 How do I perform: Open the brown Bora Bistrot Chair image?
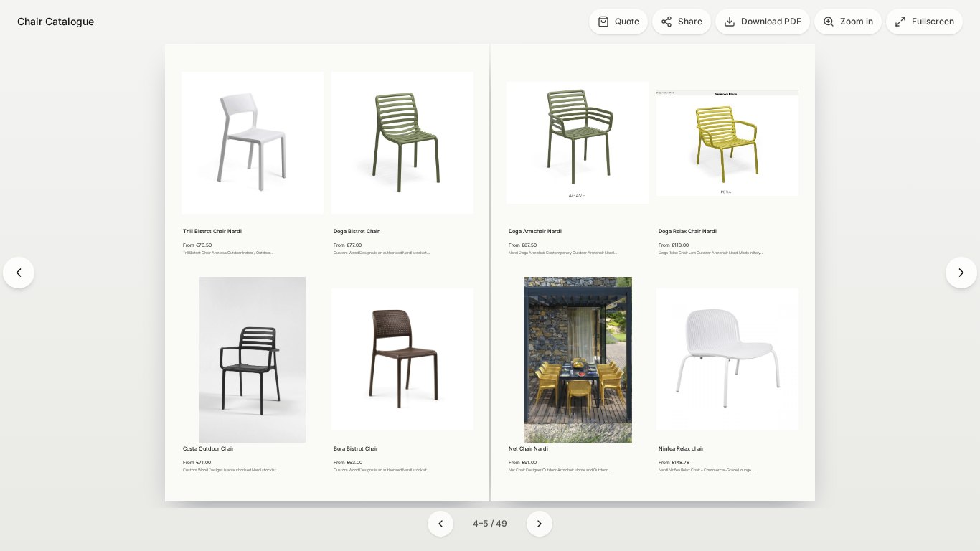coord(402,359)
